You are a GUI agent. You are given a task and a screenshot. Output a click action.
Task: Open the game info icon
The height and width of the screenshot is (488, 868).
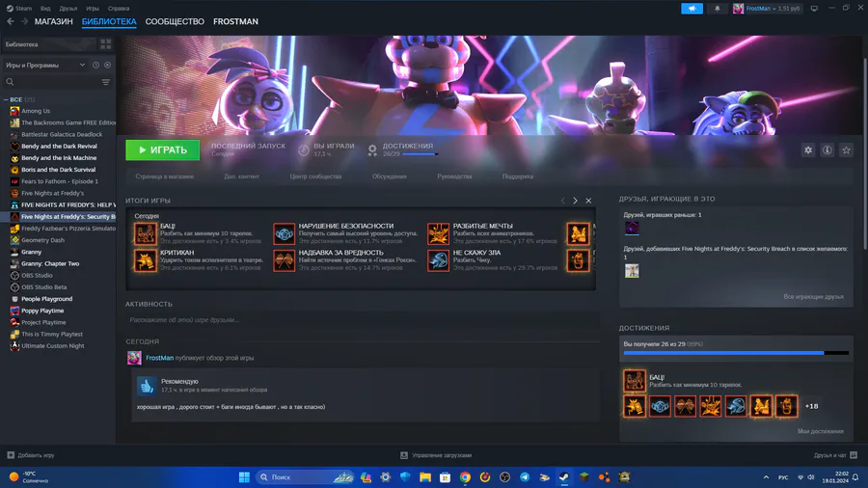coord(827,149)
